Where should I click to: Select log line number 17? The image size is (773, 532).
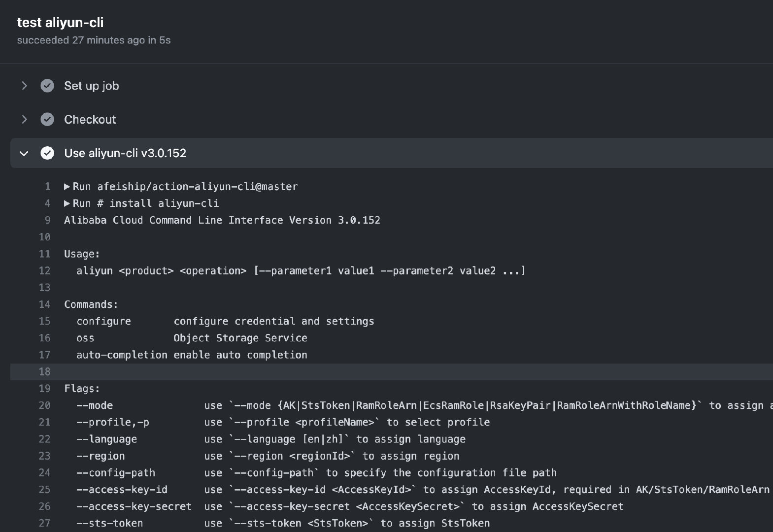pyautogui.click(x=45, y=355)
